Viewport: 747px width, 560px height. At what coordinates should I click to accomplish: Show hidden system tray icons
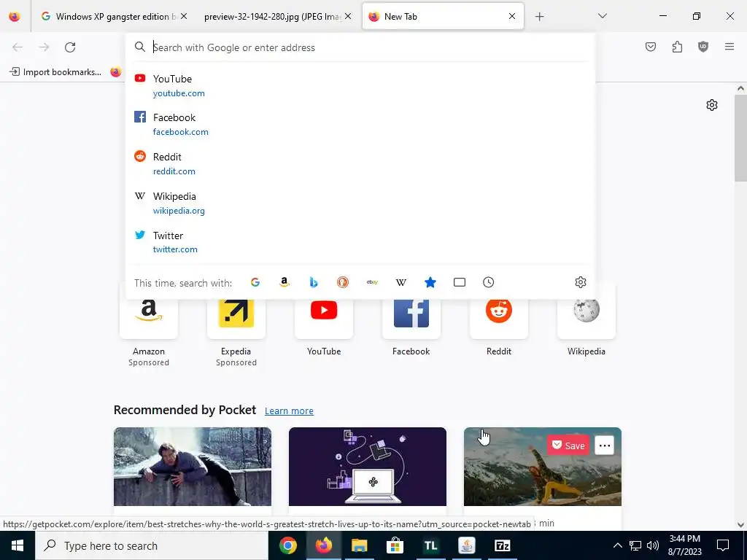617,545
